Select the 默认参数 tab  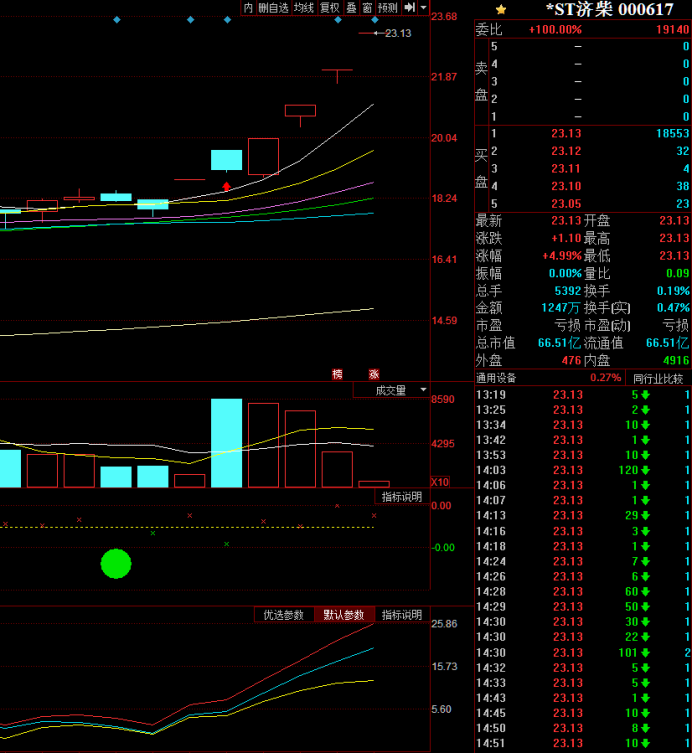(x=344, y=615)
